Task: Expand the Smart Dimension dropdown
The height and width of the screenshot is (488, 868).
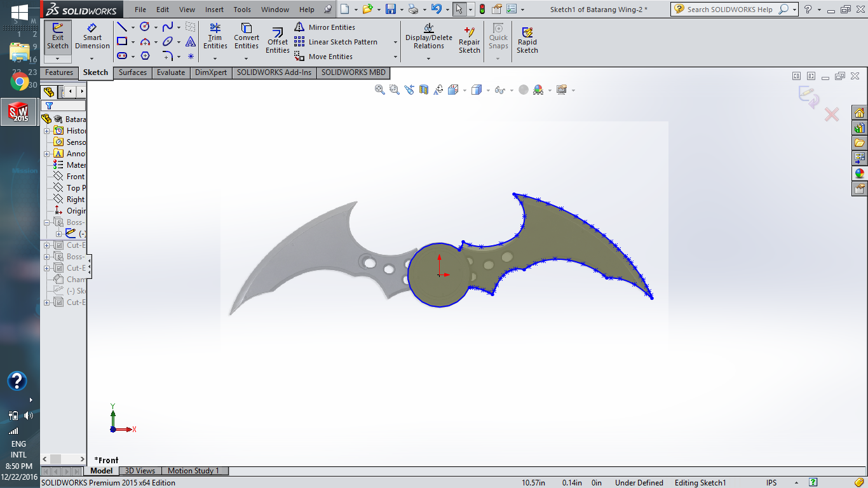Action: pyautogui.click(x=92, y=58)
